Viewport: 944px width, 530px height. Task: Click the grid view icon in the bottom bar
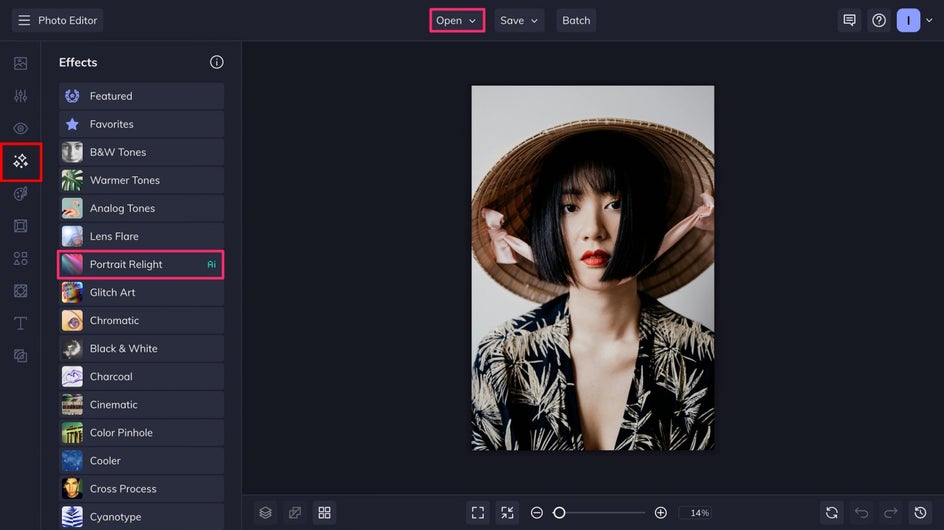[x=324, y=513]
